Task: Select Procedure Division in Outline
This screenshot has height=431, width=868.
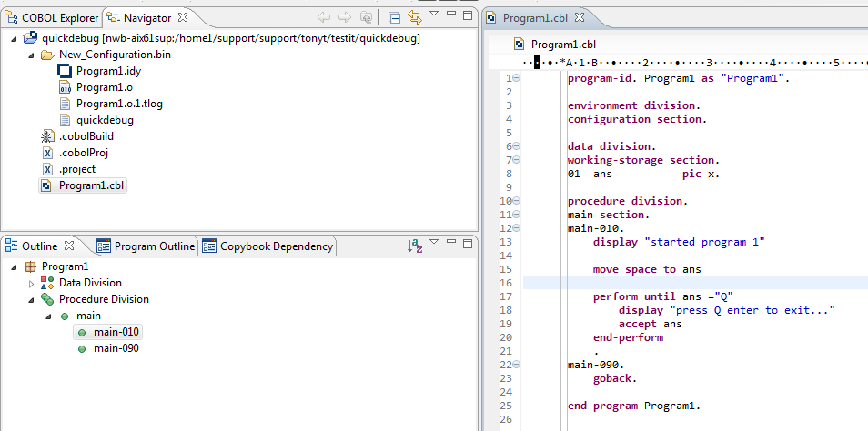Action: 104,299
